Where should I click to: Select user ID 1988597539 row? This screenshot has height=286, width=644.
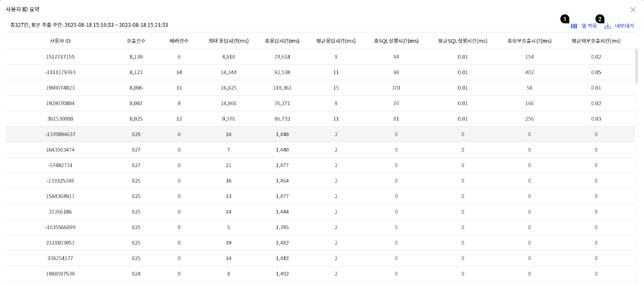pos(60,274)
